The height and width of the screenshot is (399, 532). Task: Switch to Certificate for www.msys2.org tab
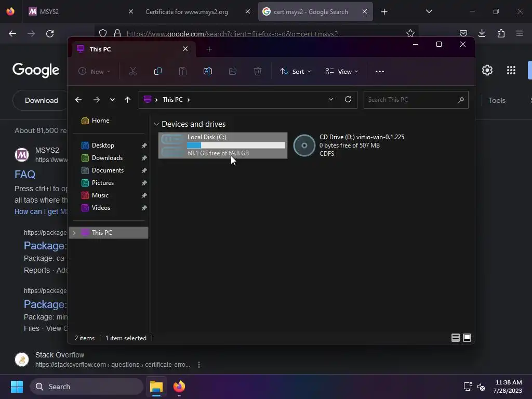(x=198, y=11)
